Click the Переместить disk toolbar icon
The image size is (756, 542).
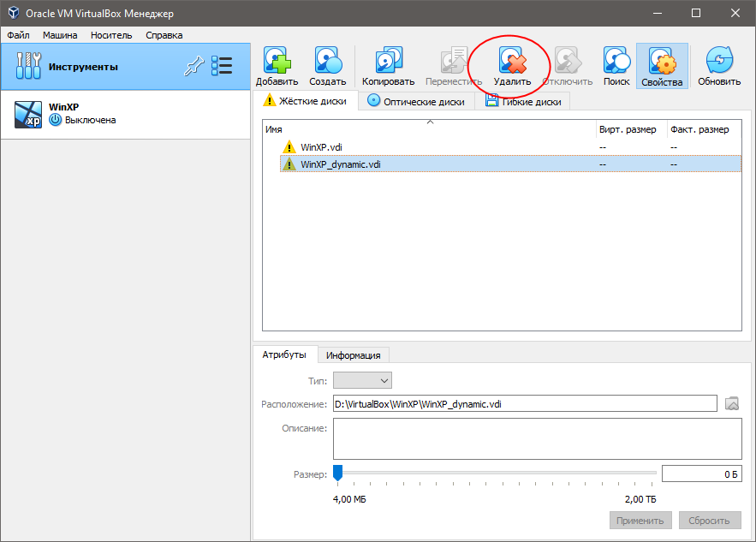pyautogui.click(x=453, y=60)
